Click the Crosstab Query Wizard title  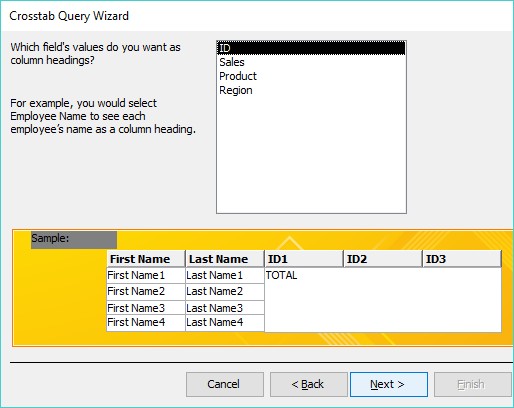click(69, 16)
